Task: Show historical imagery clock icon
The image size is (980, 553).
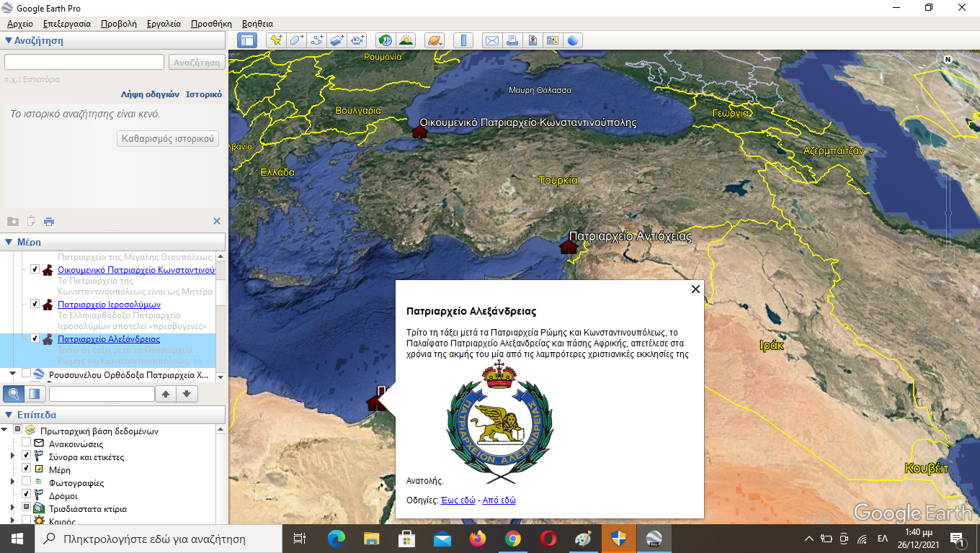Action: click(386, 40)
